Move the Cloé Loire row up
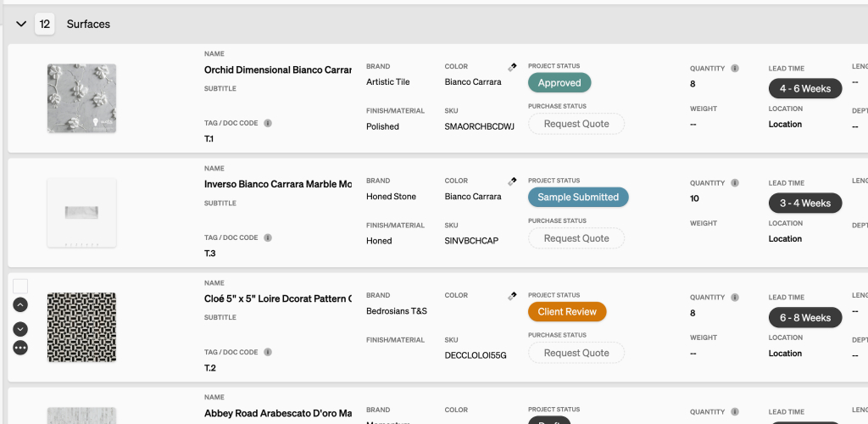The width and height of the screenshot is (868, 424). coord(20,304)
